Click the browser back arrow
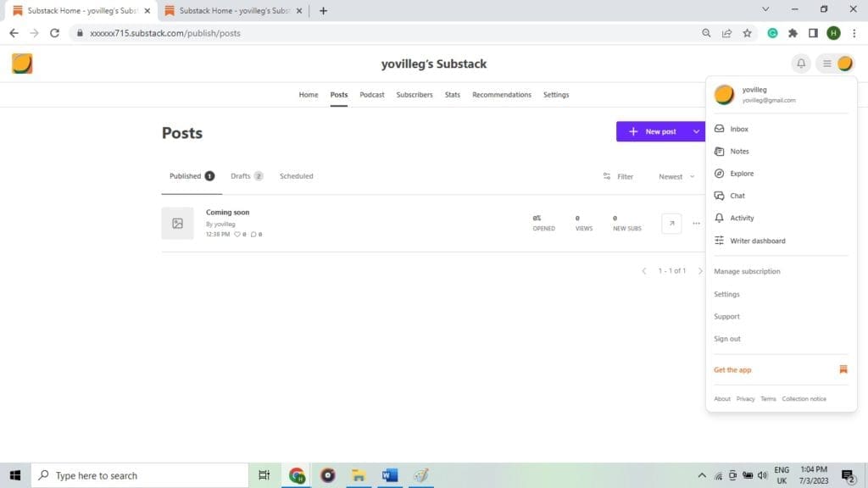The image size is (868, 488). 14,33
